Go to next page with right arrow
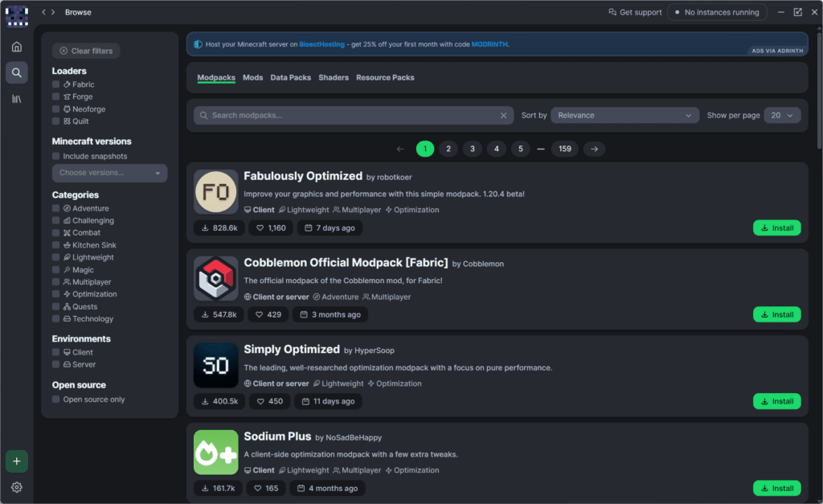Viewport: 823px width, 504px height. 594,149
